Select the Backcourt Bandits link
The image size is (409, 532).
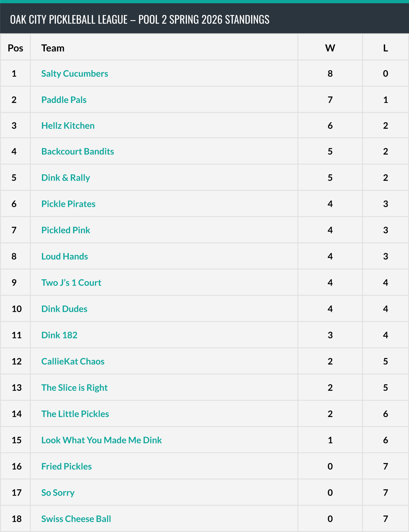(77, 151)
